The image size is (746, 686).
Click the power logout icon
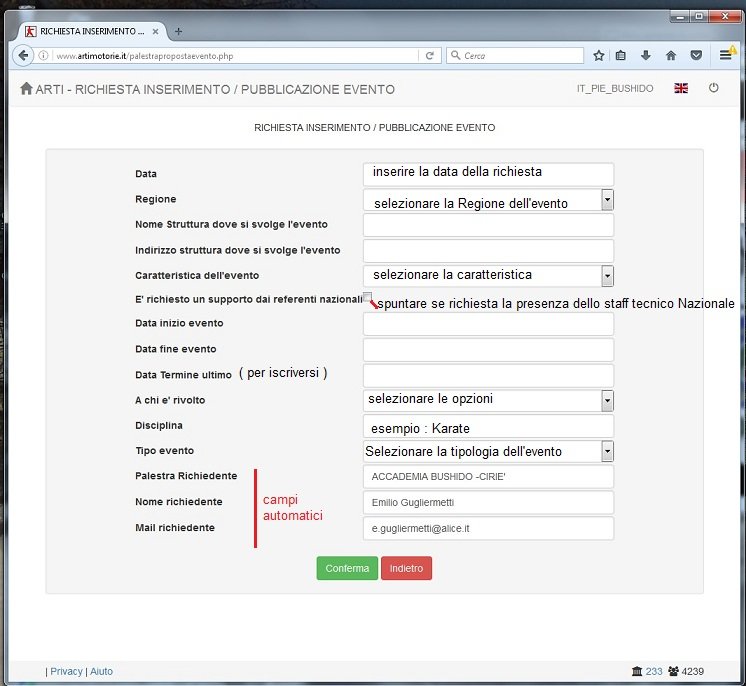713,89
